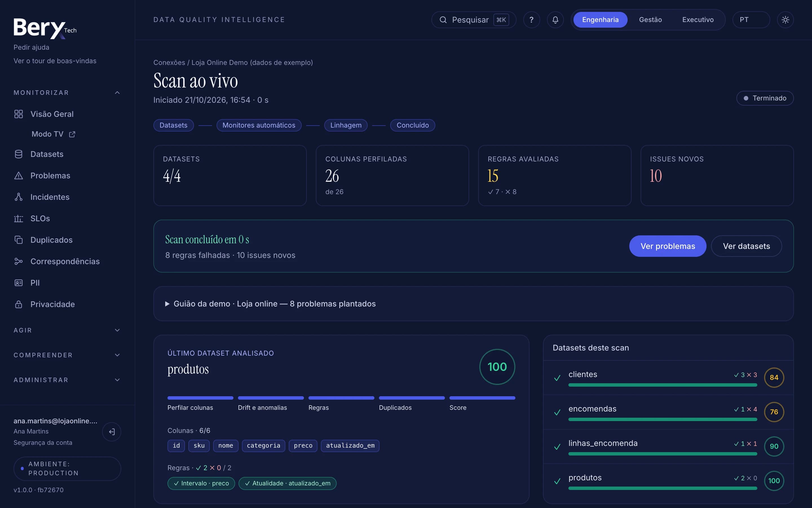
Task: Select the Datasets step pill
Action: (173, 125)
